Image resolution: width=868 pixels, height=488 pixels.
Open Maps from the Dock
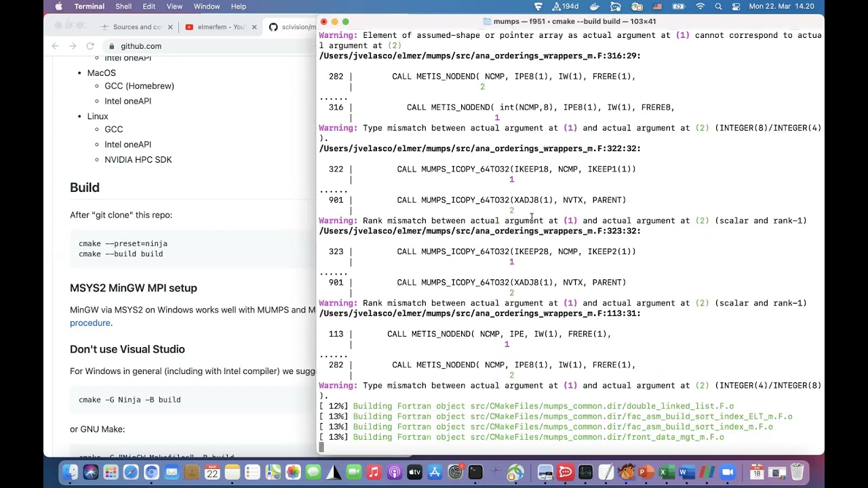tap(273, 472)
